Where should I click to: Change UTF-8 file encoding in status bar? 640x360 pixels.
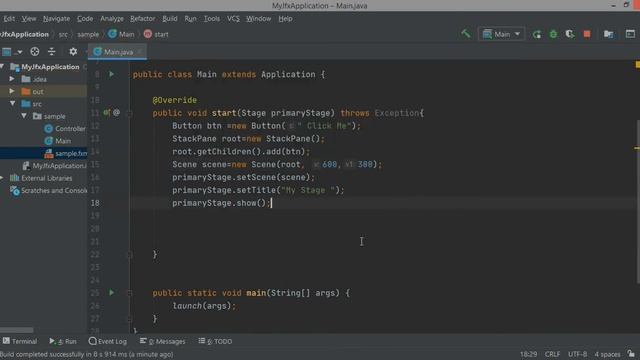(x=577, y=354)
